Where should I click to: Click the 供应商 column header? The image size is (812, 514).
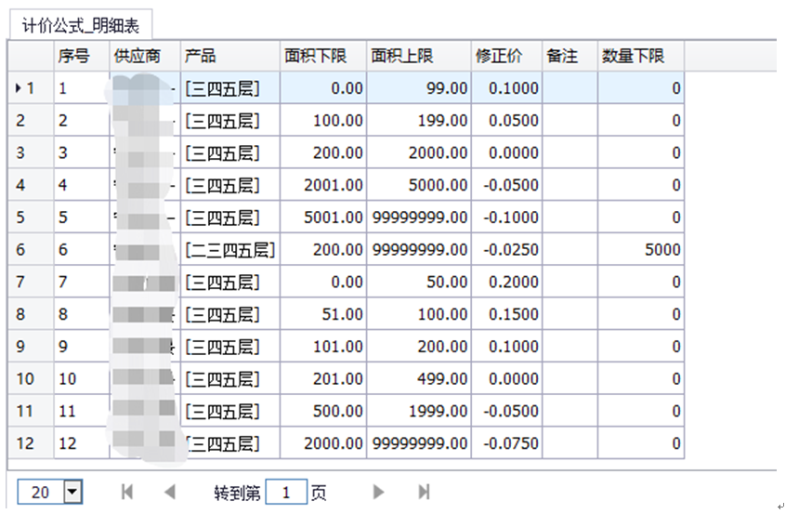(x=143, y=56)
